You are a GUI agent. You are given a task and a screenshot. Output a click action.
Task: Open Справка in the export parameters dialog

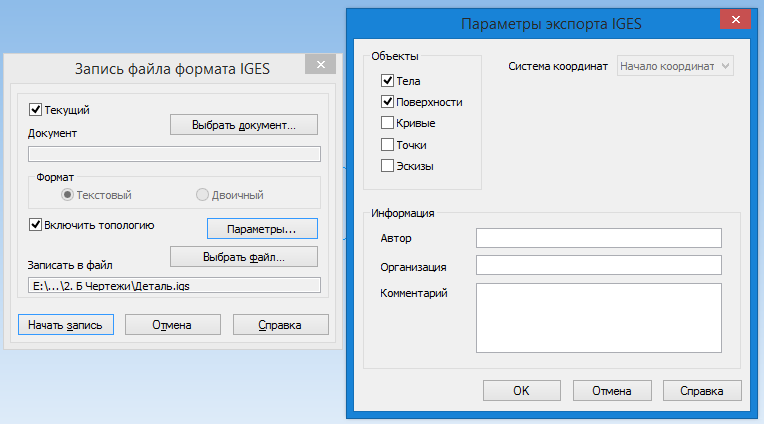[702, 390]
